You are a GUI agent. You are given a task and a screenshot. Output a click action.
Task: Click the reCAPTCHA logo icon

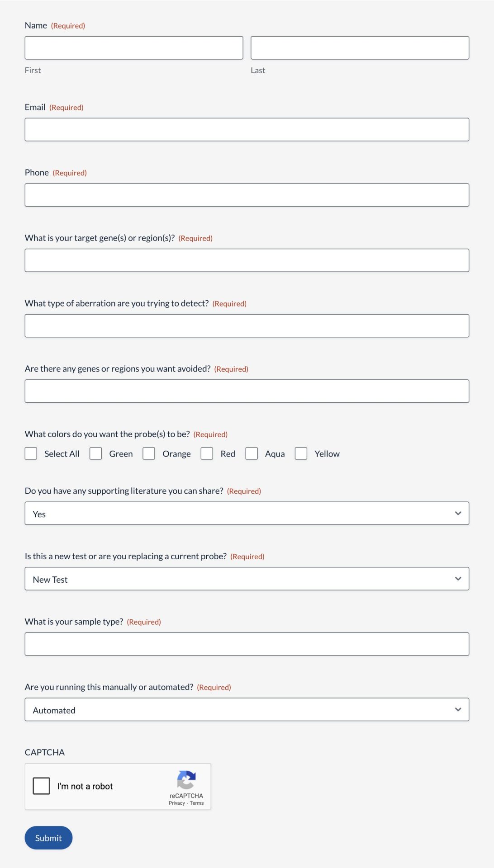click(186, 780)
